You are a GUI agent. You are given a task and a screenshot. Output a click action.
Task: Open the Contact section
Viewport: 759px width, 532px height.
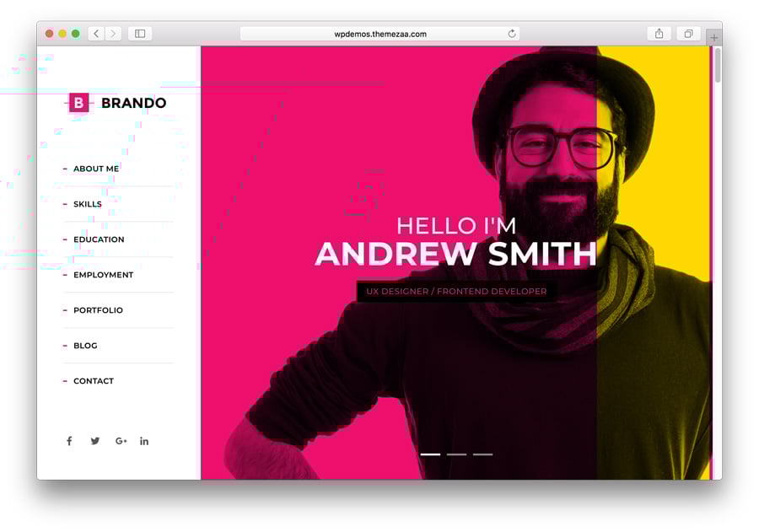(x=94, y=381)
